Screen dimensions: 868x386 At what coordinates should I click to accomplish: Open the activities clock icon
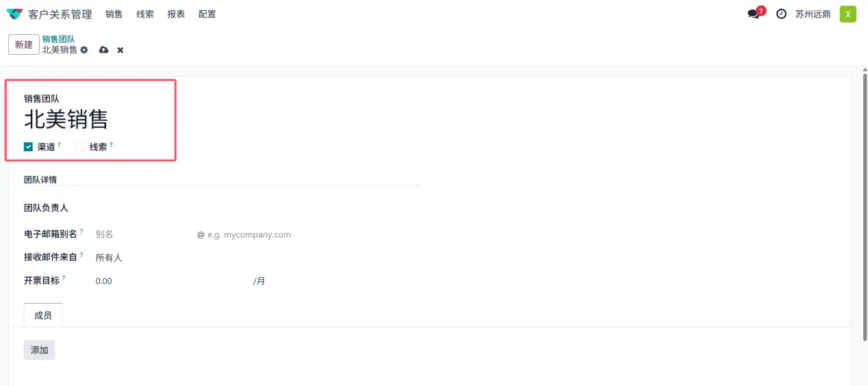click(781, 14)
